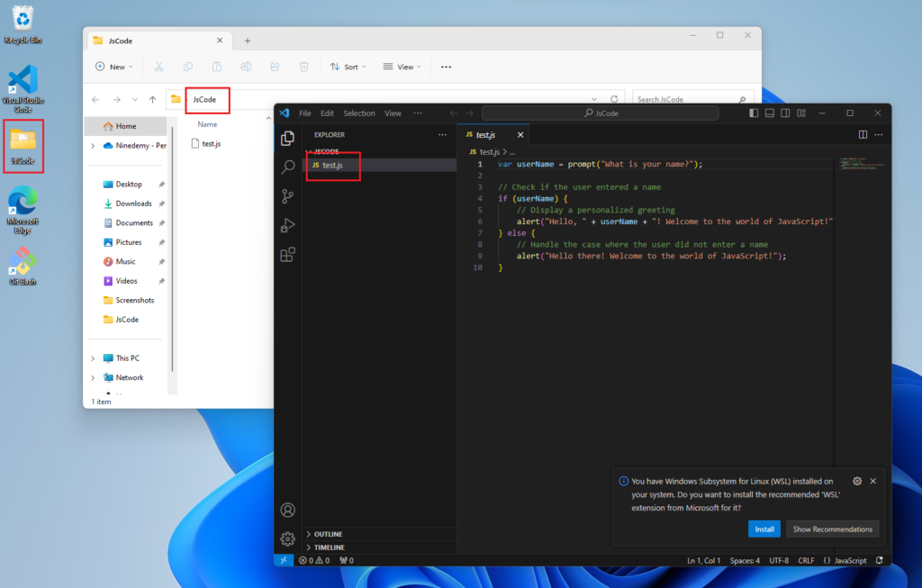Select the JsCode tab in File Explorer
Viewport: 922px width, 588px height.
[x=159, y=41]
